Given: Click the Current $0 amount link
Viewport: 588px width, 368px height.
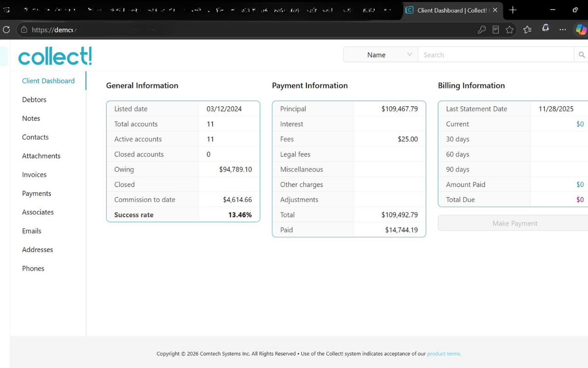Looking at the screenshot, I should [x=580, y=124].
